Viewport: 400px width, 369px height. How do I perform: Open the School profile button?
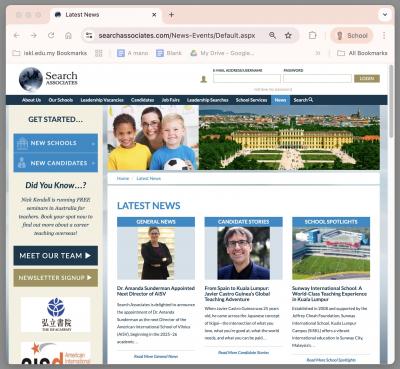pyautogui.click(x=352, y=35)
